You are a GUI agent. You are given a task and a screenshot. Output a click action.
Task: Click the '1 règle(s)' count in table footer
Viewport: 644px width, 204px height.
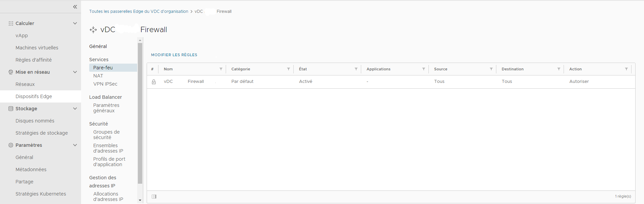pyautogui.click(x=623, y=196)
